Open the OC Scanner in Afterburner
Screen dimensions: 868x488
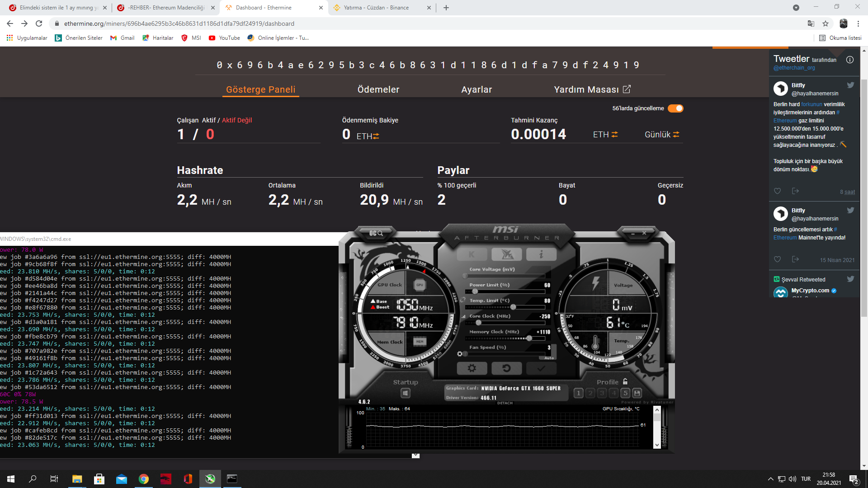pos(376,233)
